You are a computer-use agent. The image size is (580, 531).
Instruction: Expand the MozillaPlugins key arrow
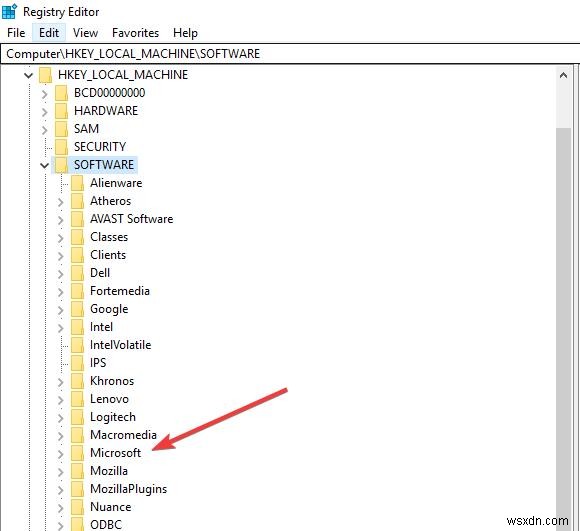[x=61, y=490]
